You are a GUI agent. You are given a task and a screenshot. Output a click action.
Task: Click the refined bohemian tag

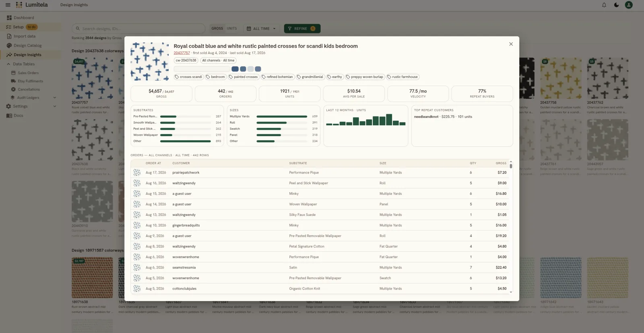(x=277, y=77)
